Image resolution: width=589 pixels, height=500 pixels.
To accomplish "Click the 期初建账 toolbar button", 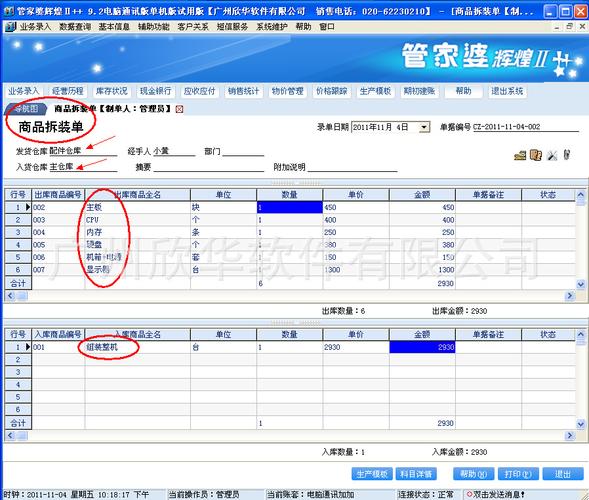I will pos(419,91).
